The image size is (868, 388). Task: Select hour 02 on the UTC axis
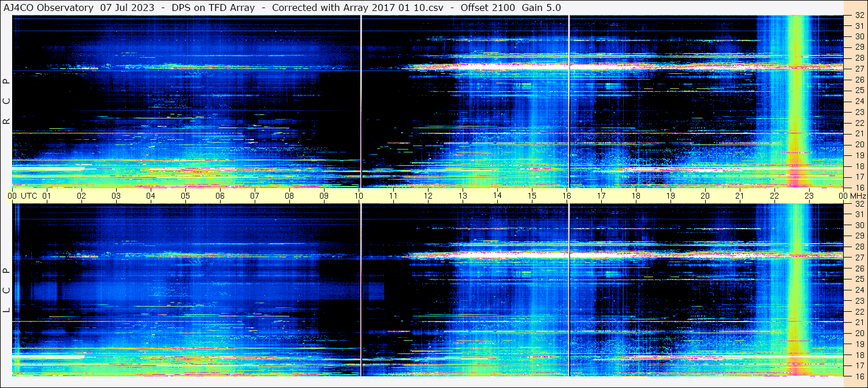[x=82, y=196]
